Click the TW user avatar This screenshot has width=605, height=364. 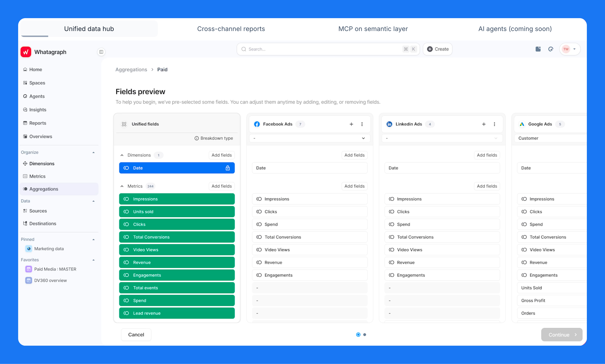[566, 49]
